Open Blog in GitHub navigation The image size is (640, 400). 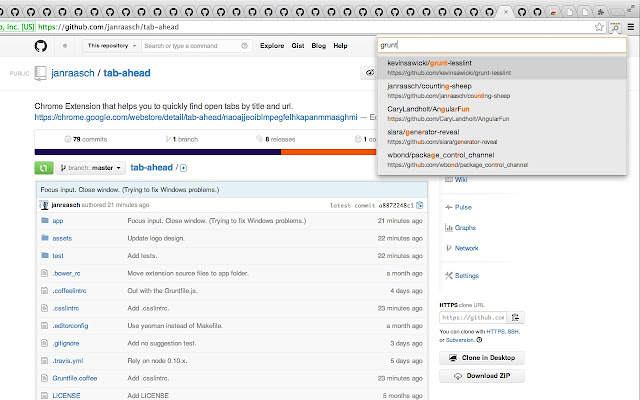(318, 46)
